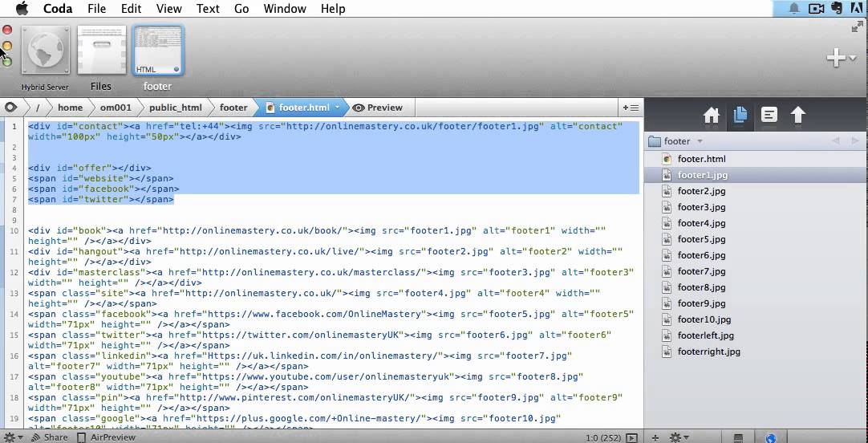Go to the root slash path segment
This screenshot has width=868, height=443.
(x=38, y=108)
